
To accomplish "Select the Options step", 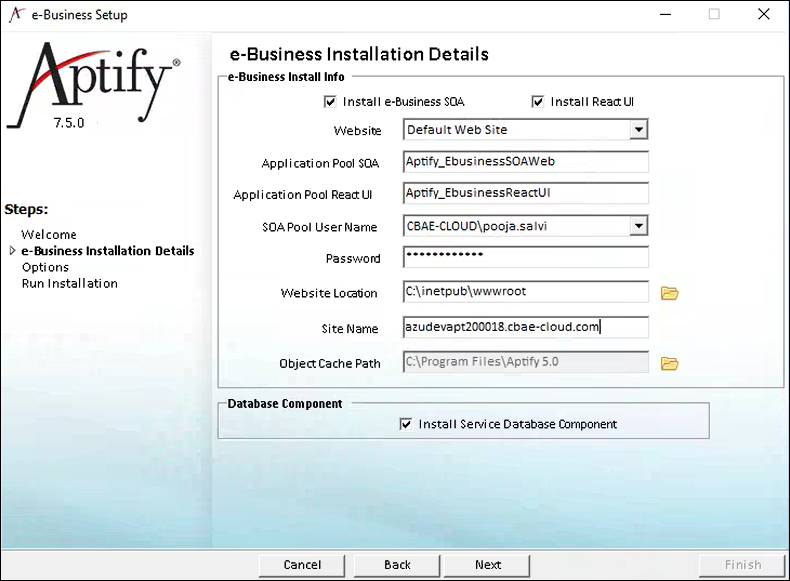I will [x=45, y=267].
